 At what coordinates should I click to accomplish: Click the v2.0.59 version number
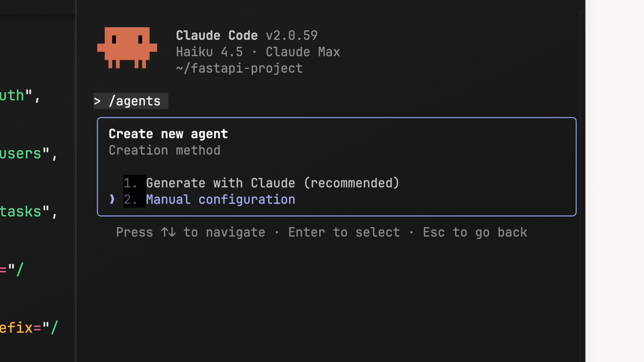pos(291,36)
